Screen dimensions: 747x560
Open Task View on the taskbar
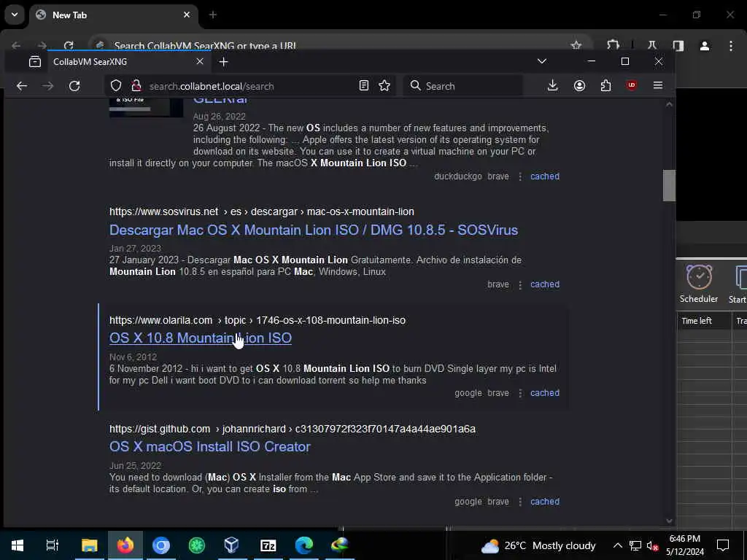coord(53,545)
